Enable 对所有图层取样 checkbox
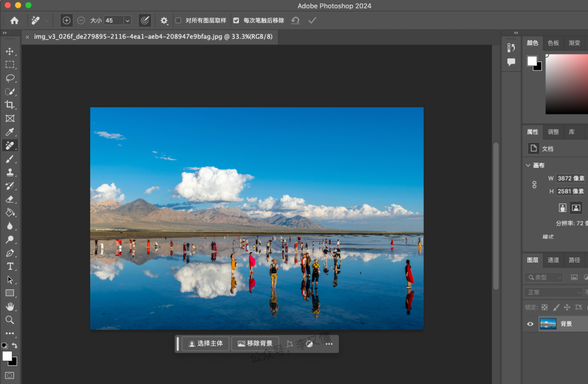This screenshot has height=384, width=588. (x=178, y=21)
